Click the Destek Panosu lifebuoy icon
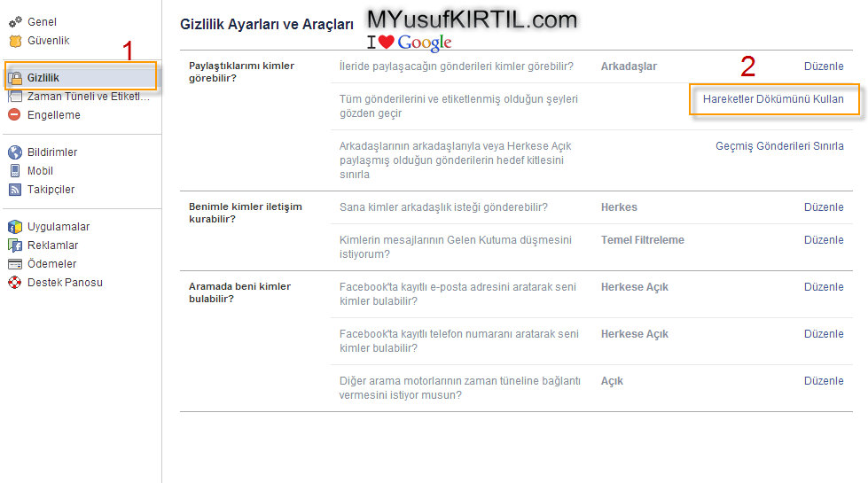The height and width of the screenshot is (483, 868). [15, 283]
